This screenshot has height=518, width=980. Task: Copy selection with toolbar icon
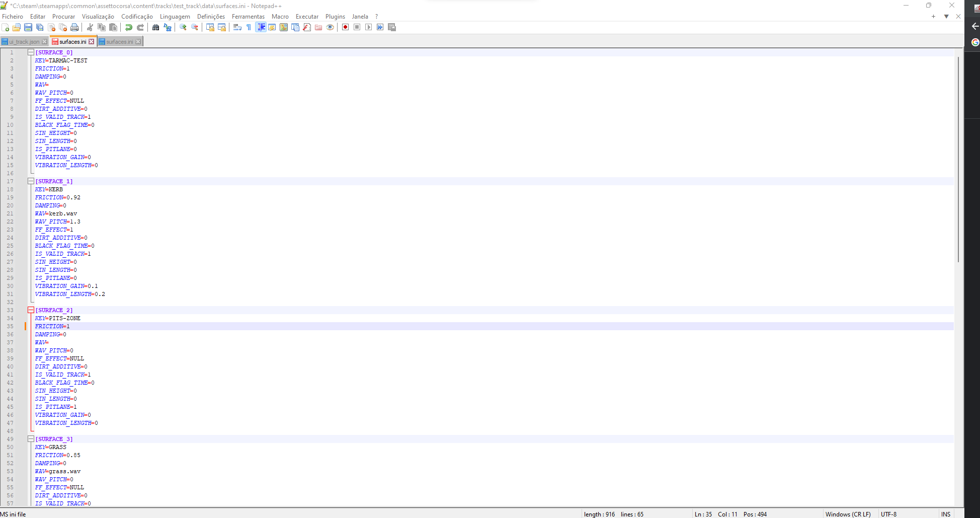pyautogui.click(x=102, y=27)
